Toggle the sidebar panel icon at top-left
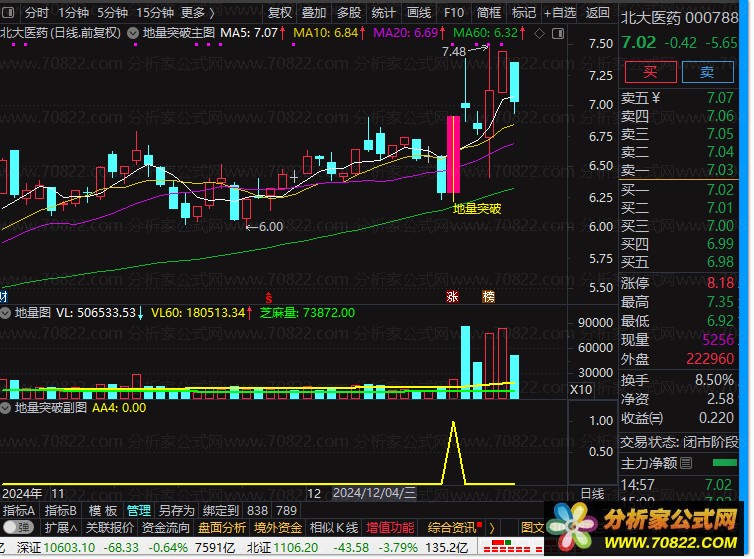The height and width of the screenshot is (559, 754). pos(8,12)
